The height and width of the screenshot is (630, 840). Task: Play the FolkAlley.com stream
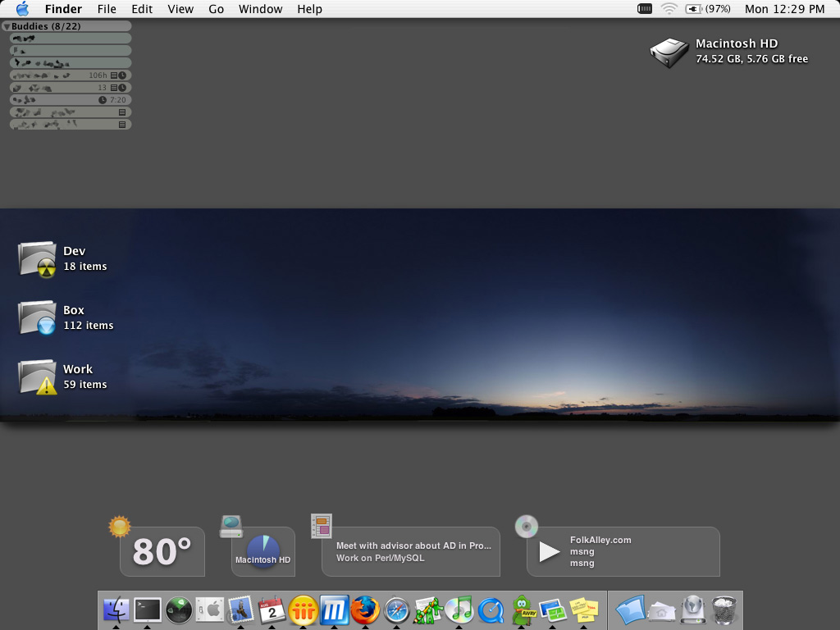(549, 552)
